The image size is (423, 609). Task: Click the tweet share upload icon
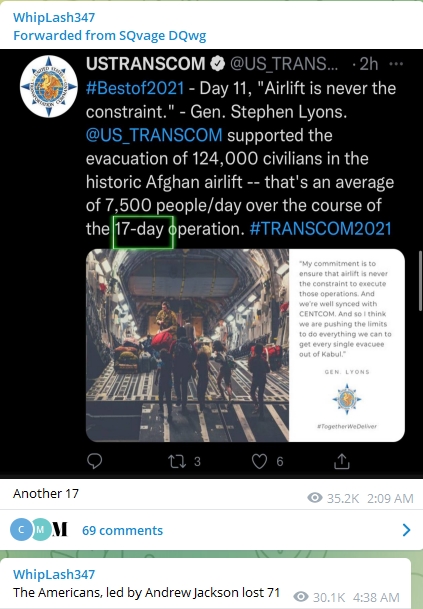(342, 461)
